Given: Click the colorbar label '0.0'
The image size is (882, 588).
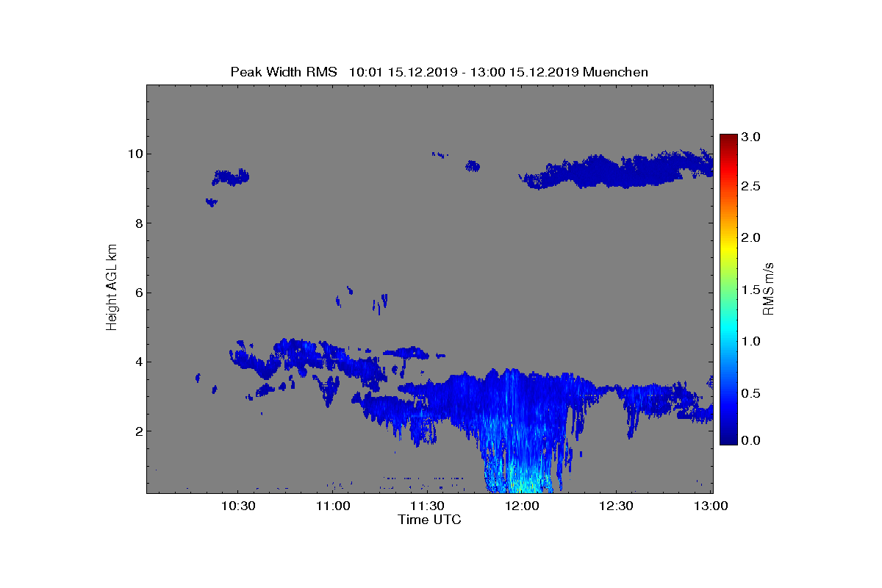Looking at the screenshot, I should 750,440.
